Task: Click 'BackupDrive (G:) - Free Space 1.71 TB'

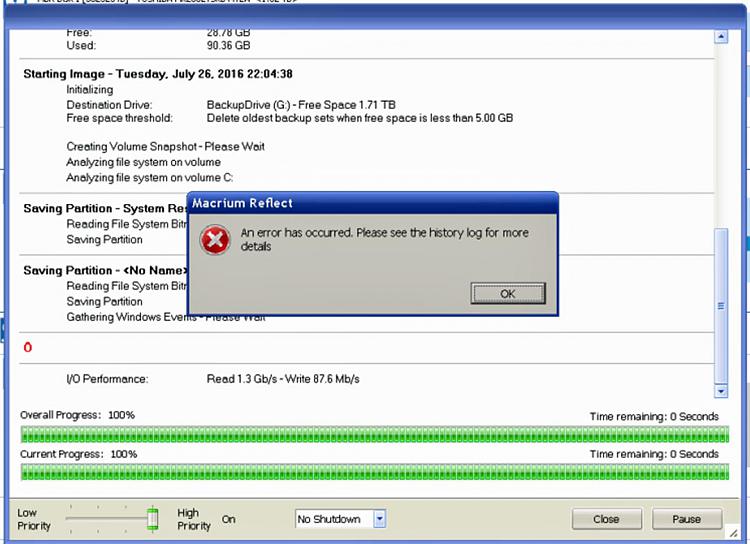Action: 301,105
